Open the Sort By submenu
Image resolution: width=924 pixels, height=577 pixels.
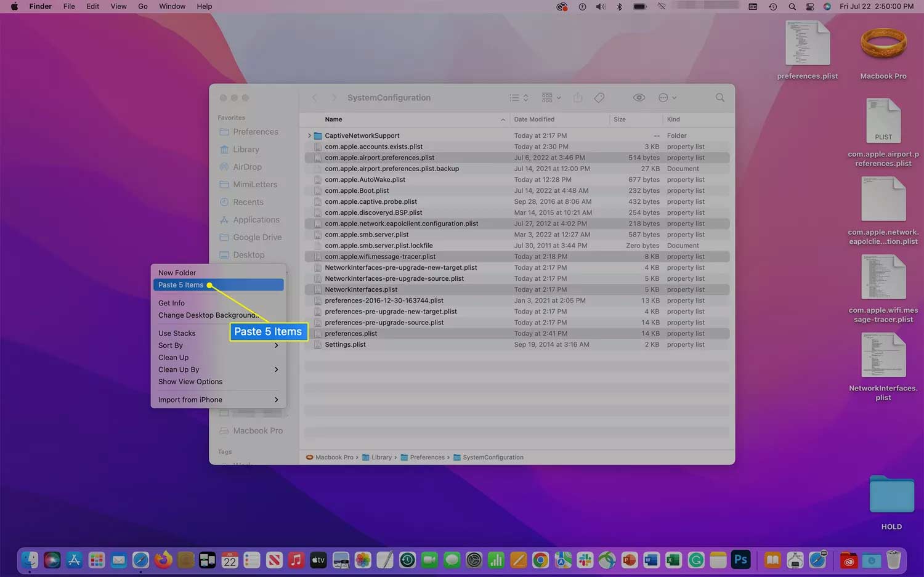(x=170, y=345)
